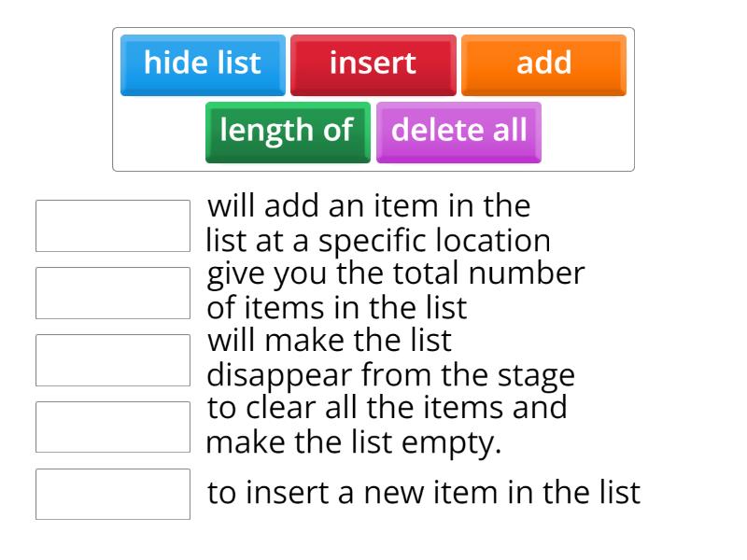Select the 'insert' red tile
Image resolution: width=747 pixels, height=560 pixels.
[373, 63]
